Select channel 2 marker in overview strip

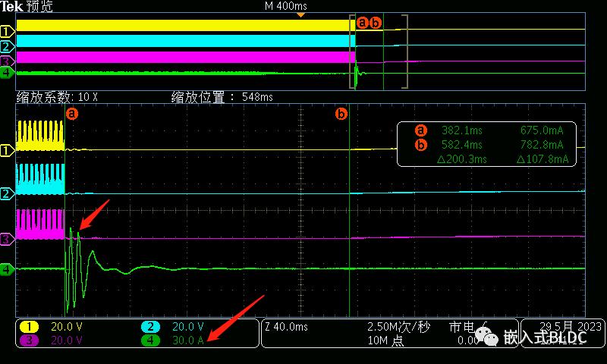click(7, 47)
